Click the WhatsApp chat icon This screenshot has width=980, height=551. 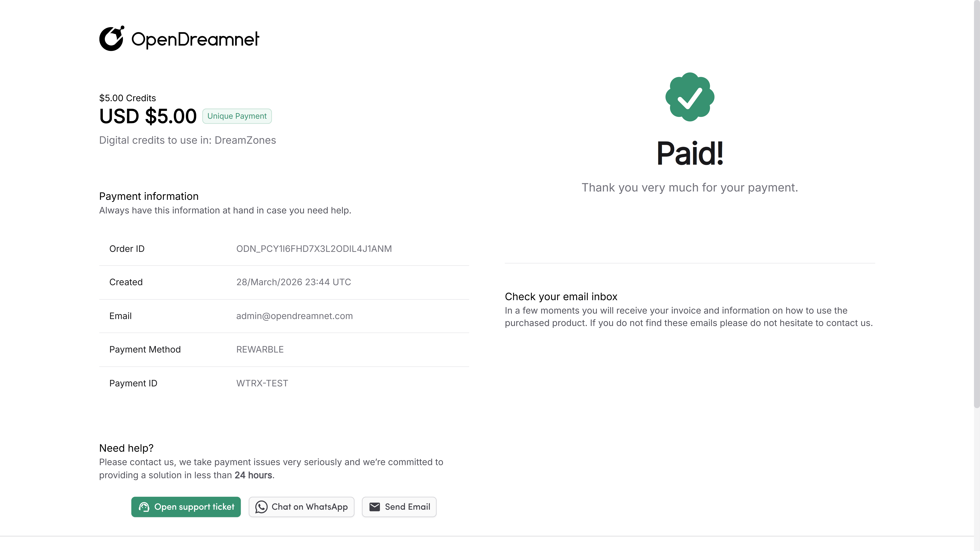[261, 507]
